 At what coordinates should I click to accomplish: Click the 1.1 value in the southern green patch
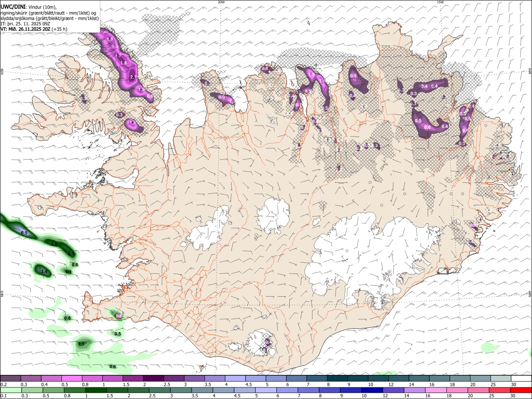click(81, 344)
